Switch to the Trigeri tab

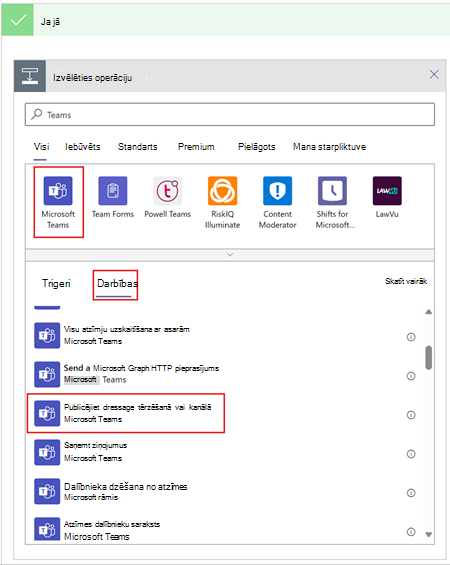[56, 284]
